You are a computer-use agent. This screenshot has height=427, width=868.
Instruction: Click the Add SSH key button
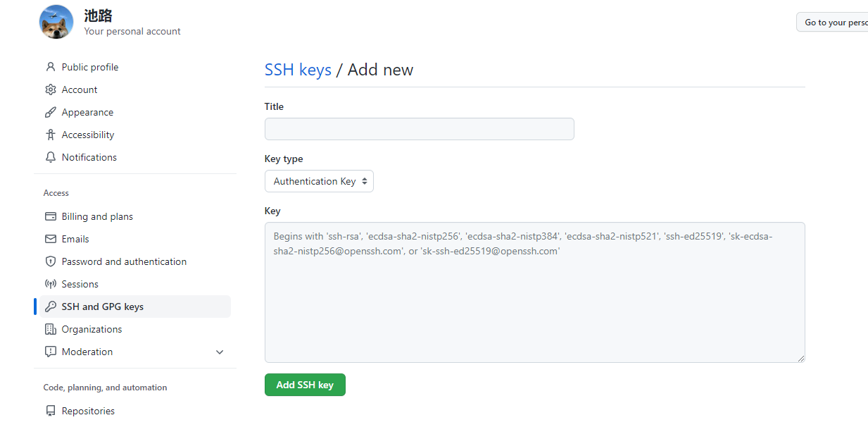[305, 385]
